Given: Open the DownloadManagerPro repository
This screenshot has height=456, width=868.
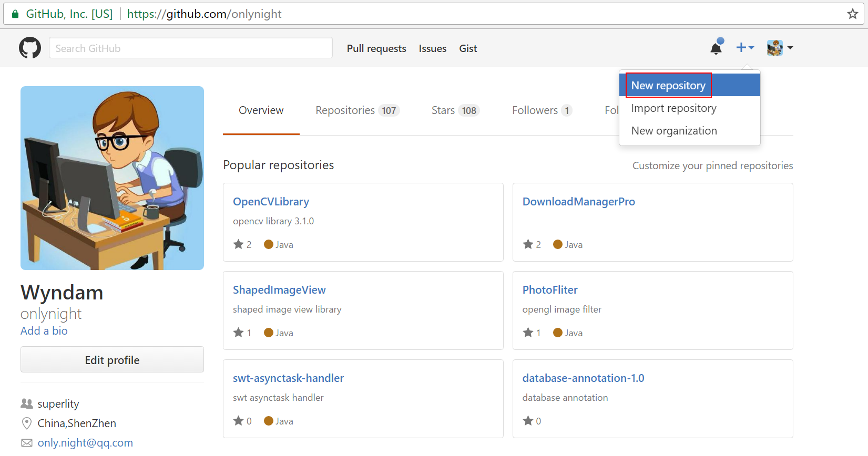Looking at the screenshot, I should pyautogui.click(x=578, y=202).
